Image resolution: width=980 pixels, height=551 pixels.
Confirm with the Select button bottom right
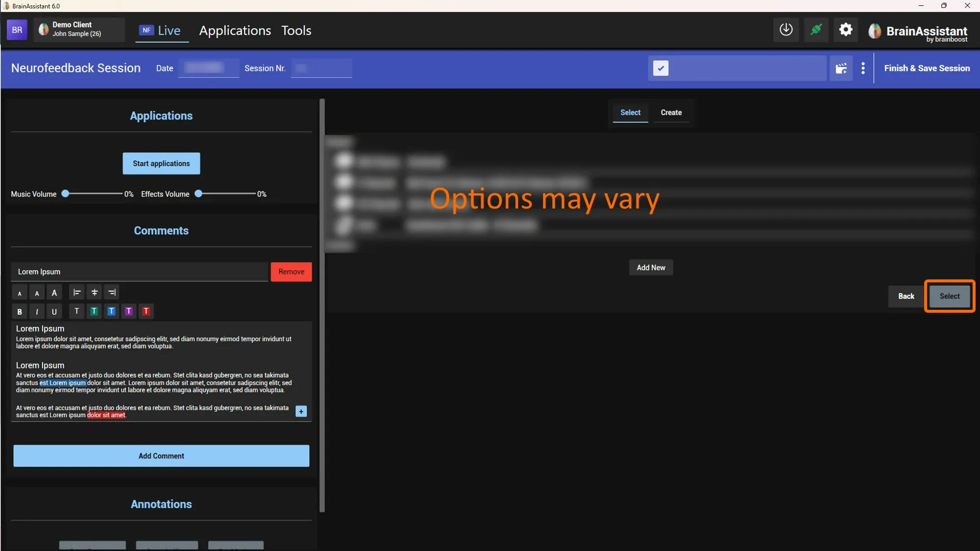[x=949, y=296]
